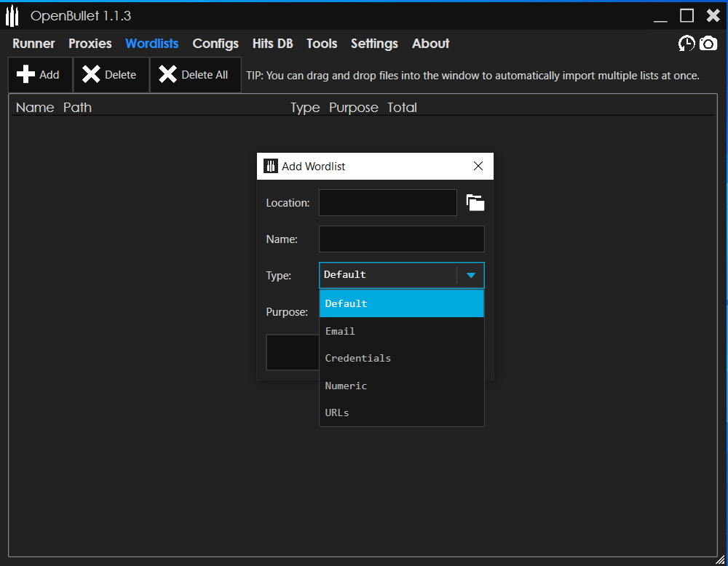Maximize the OpenBullet window
The height and width of the screenshot is (566, 728).
tap(687, 16)
